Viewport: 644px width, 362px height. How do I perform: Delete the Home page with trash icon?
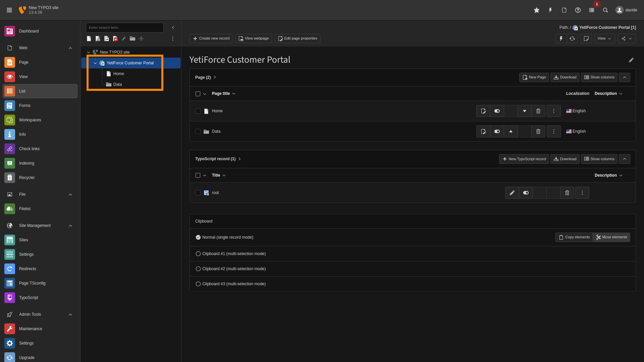[x=538, y=111]
